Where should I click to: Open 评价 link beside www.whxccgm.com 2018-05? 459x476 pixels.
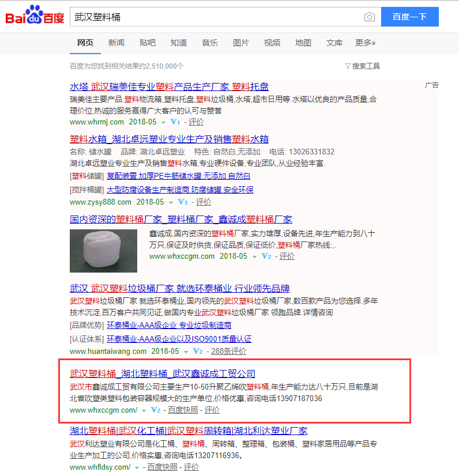click(x=287, y=256)
